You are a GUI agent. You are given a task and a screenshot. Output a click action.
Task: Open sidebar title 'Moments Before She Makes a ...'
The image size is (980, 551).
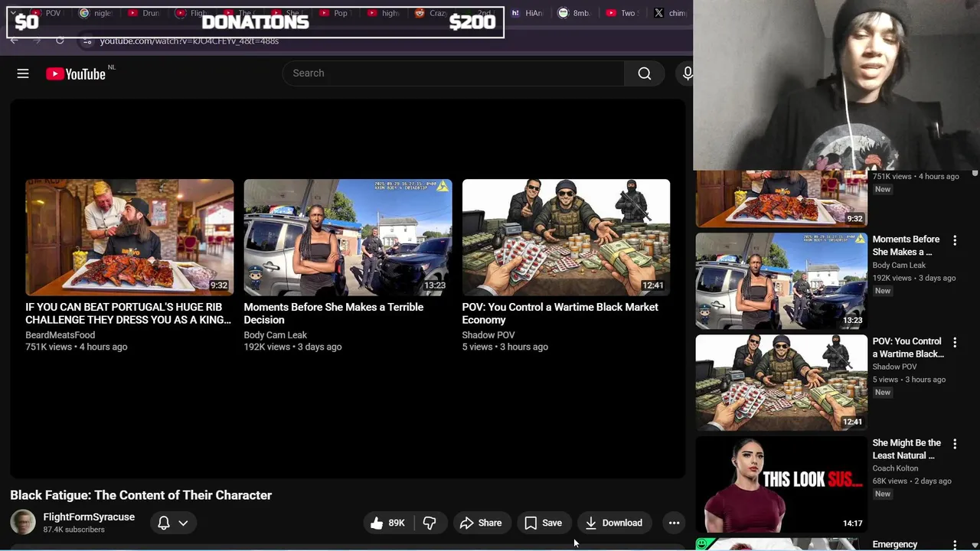(906, 246)
